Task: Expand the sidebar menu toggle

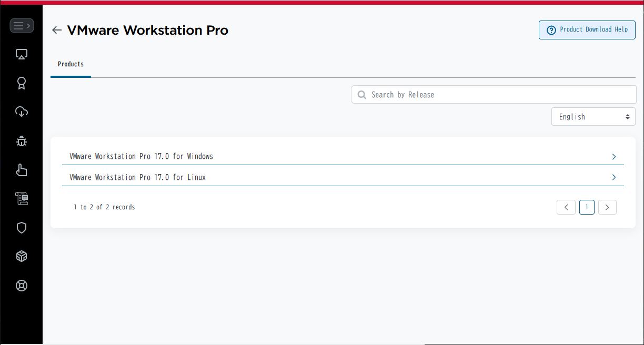Action: (22, 25)
